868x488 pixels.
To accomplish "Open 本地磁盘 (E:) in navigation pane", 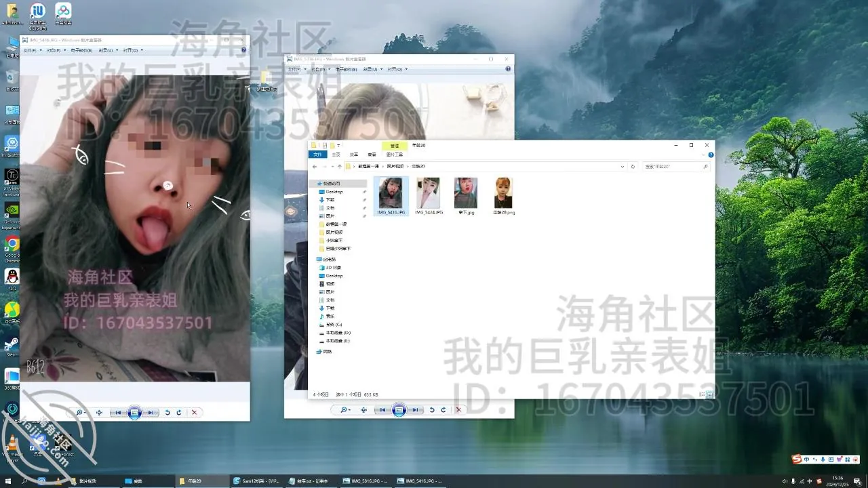I will [338, 341].
